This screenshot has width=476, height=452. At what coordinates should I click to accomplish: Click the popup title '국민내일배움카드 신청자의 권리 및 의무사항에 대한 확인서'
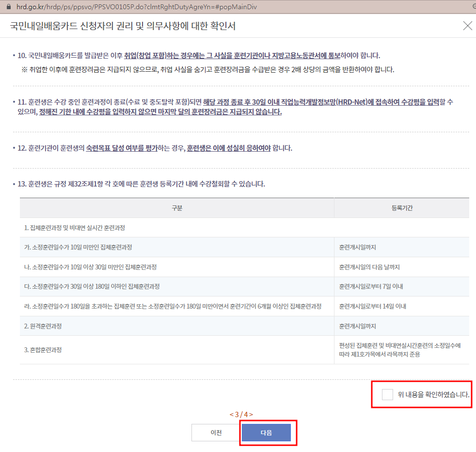(123, 26)
